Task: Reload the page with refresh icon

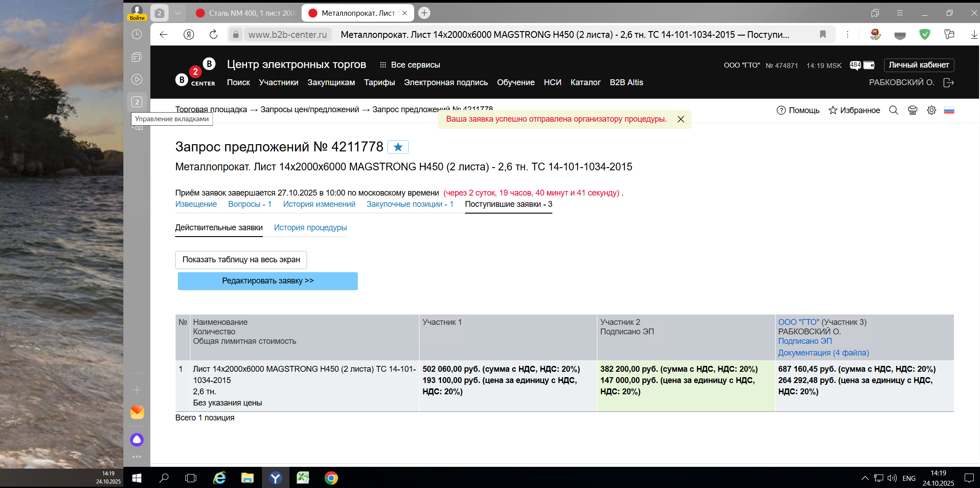Action: coord(213,34)
